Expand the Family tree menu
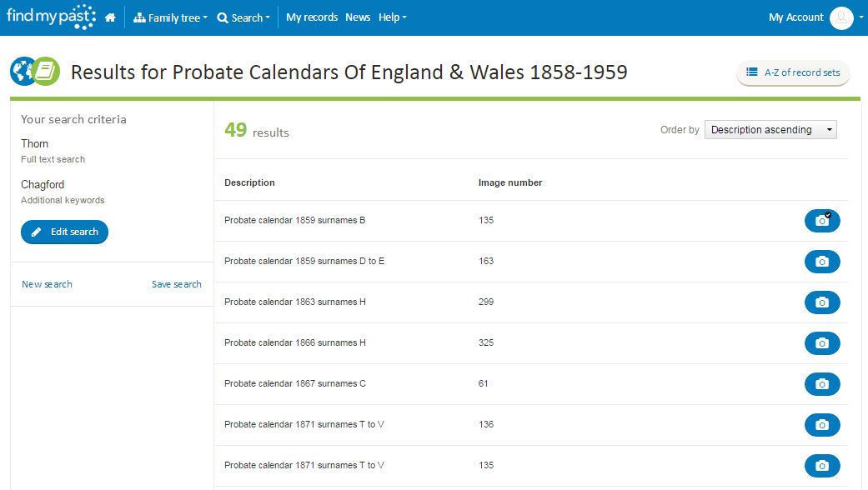 coord(170,17)
